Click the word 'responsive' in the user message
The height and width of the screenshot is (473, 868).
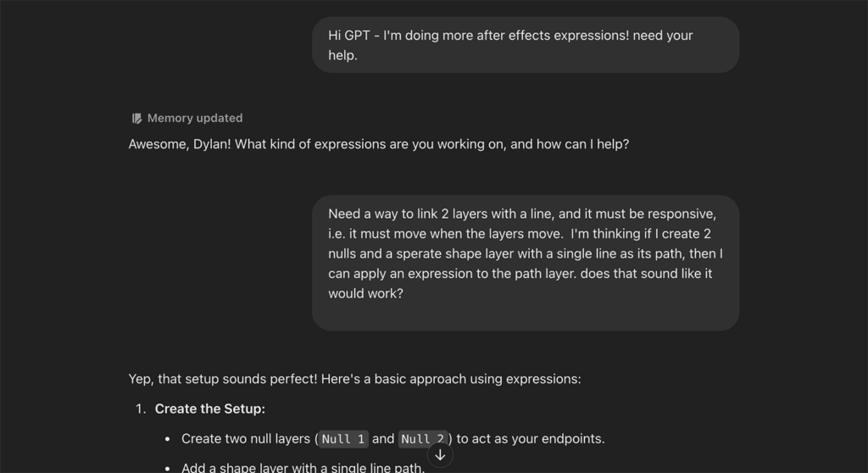(x=682, y=214)
